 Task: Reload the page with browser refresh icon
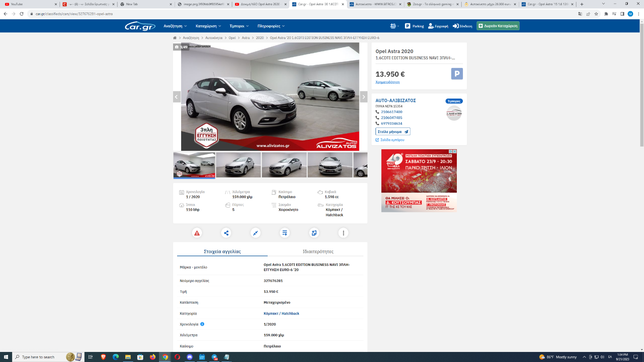pos(22,14)
